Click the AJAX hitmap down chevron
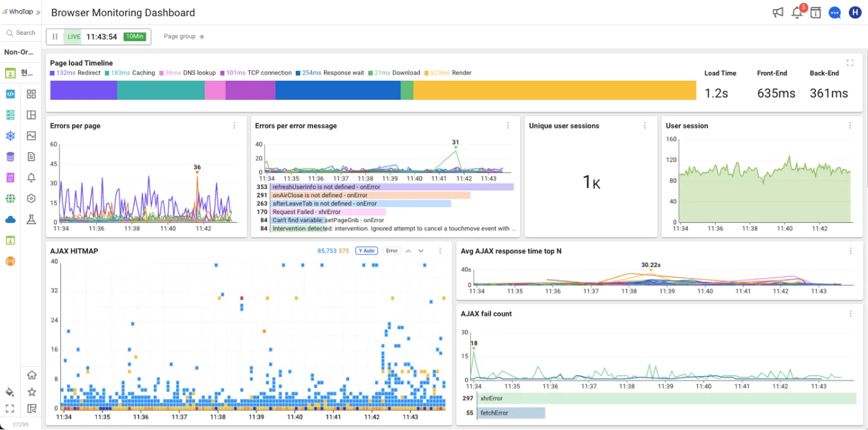 pos(421,251)
